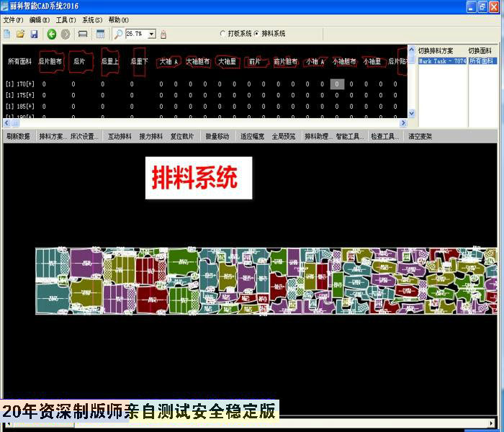Open 排料助理... button
This screenshot has height=432, width=504.
[x=318, y=136]
